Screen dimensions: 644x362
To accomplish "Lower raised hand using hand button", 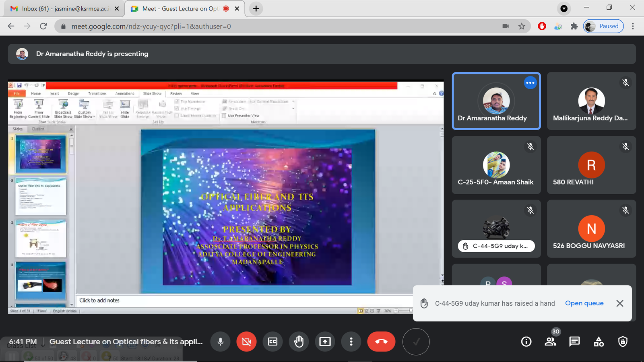I will click(x=299, y=342).
